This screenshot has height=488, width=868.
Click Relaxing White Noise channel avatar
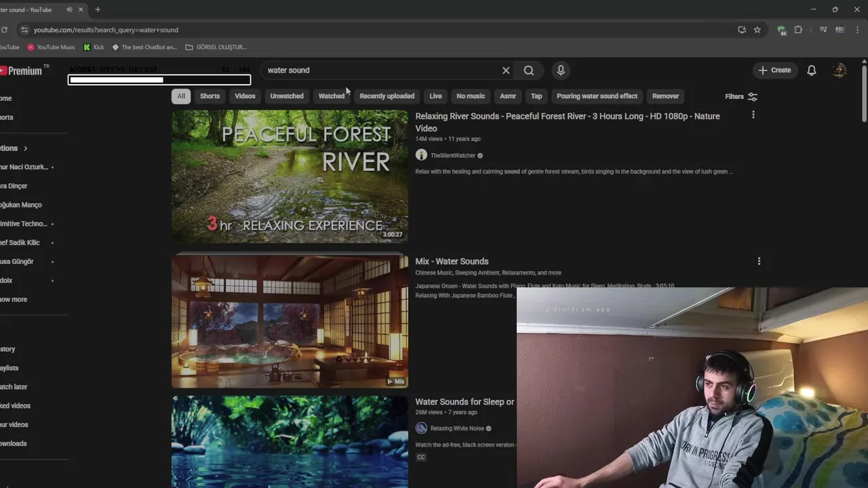click(x=421, y=428)
